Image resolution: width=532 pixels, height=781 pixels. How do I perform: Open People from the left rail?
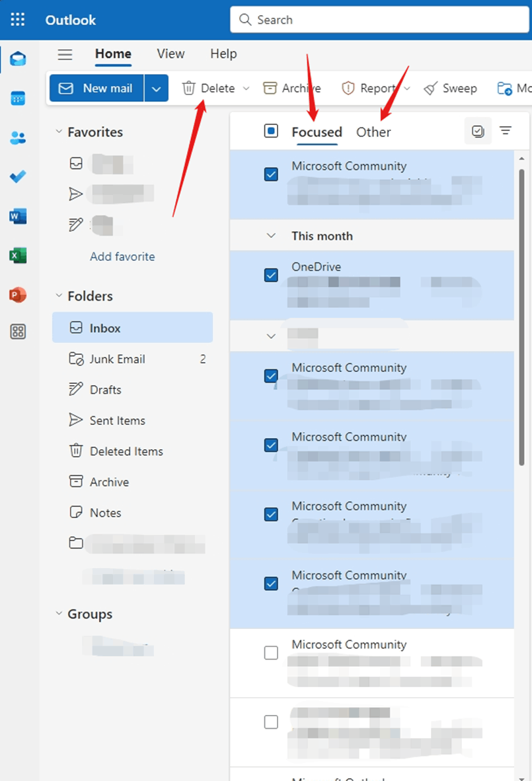(x=18, y=137)
